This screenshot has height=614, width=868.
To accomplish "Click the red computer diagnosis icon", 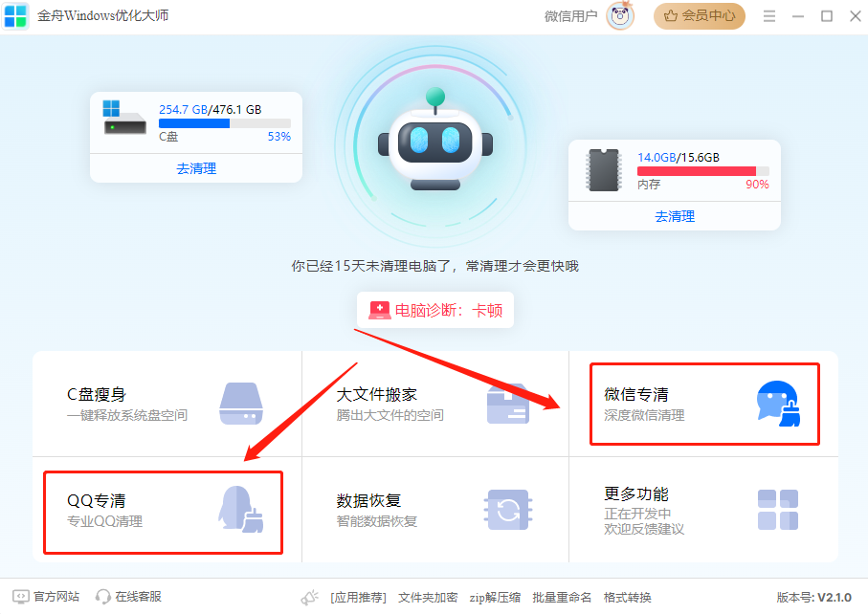I will [x=380, y=310].
